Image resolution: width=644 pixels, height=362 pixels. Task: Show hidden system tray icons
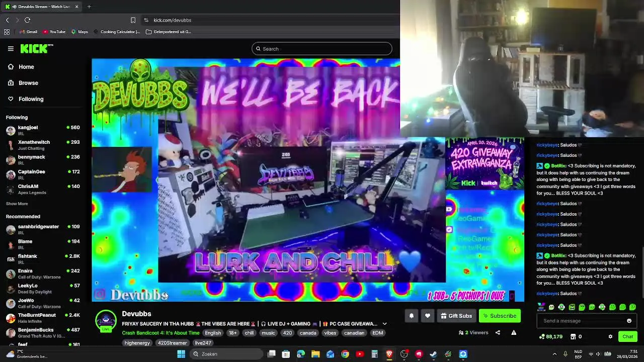(554, 354)
